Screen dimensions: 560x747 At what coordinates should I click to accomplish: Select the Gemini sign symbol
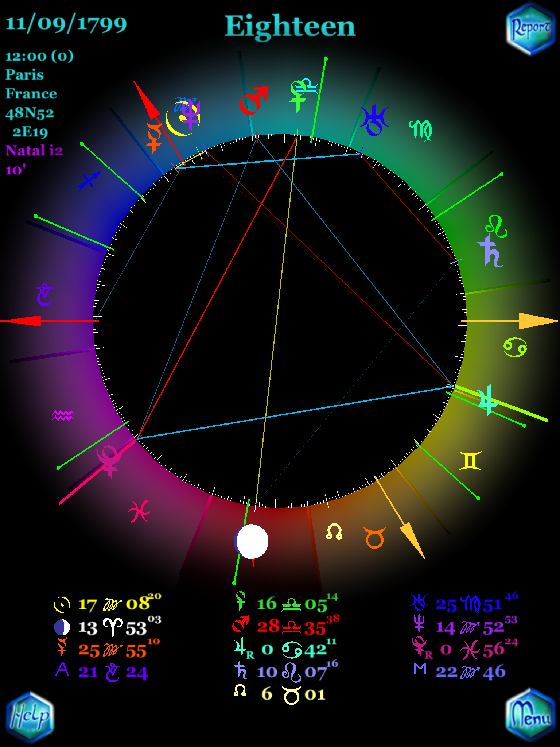coord(470,461)
